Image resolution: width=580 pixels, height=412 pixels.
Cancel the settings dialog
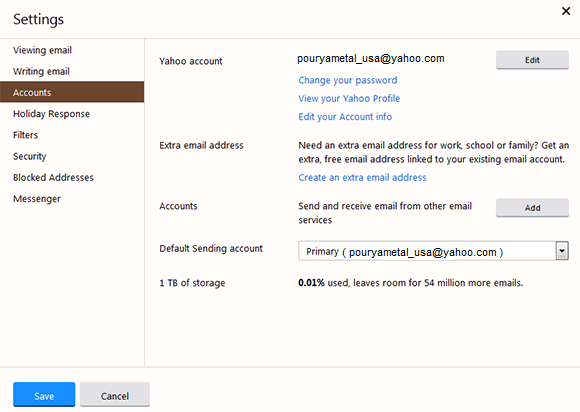click(115, 395)
